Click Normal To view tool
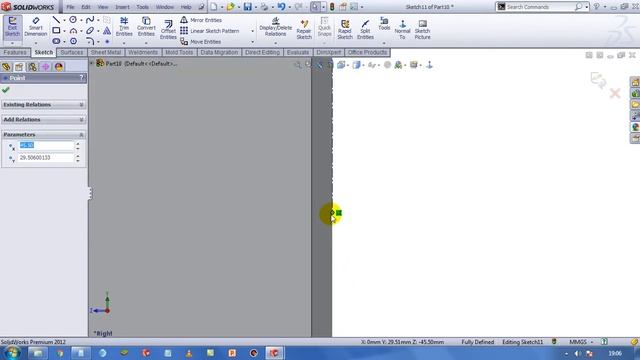This screenshot has height=360, width=640. point(402,29)
